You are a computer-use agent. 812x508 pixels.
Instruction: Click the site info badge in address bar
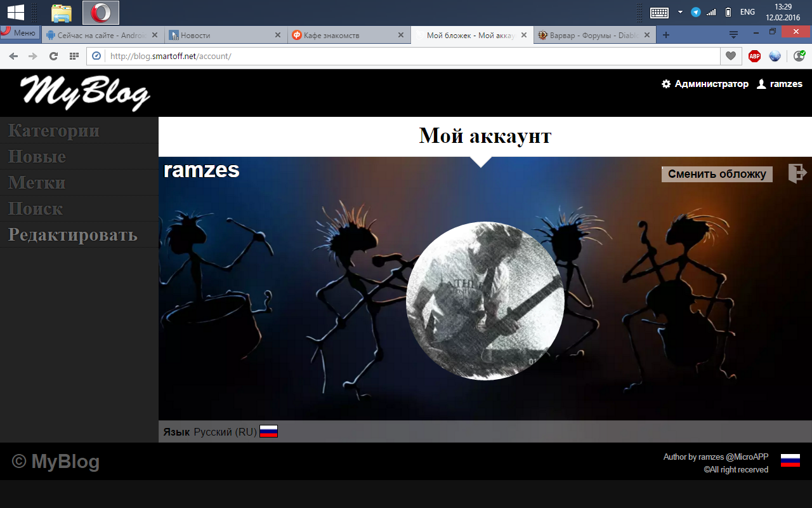(x=96, y=56)
